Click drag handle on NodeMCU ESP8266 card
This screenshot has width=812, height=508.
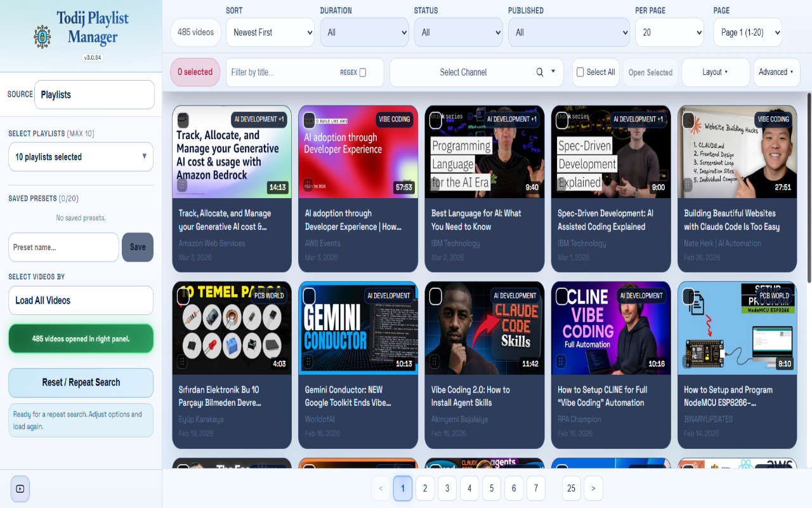(688, 361)
